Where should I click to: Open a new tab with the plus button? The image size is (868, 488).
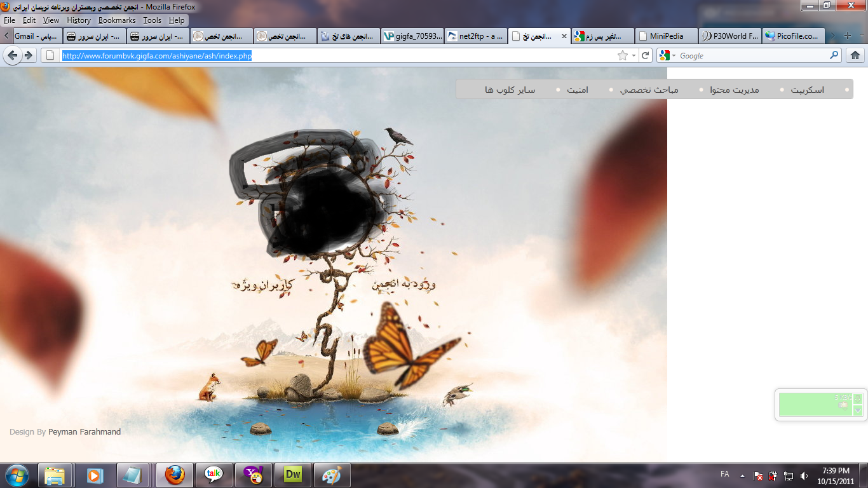pyautogui.click(x=847, y=36)
